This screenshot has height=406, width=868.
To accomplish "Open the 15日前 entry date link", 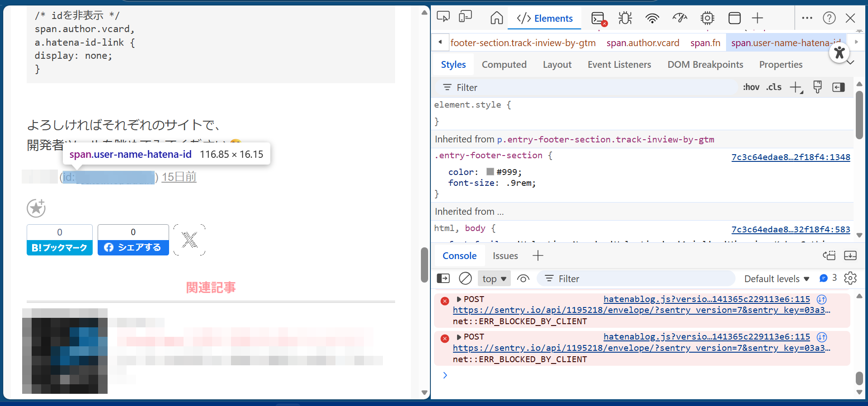I will point(179,177).
